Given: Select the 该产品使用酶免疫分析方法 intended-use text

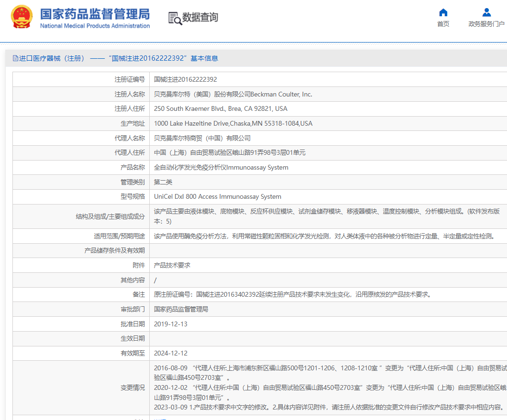Looking at the screenshot, I should (324, 236).
